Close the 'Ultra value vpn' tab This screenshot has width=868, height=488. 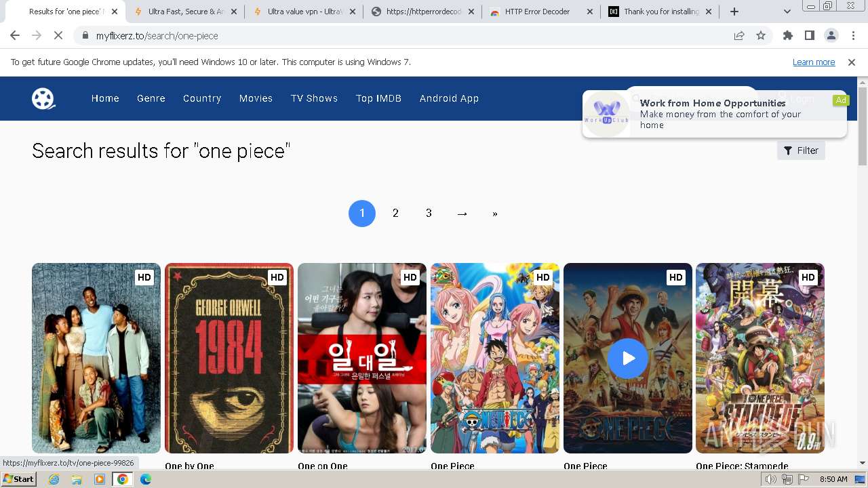click(x=352, y=12)
